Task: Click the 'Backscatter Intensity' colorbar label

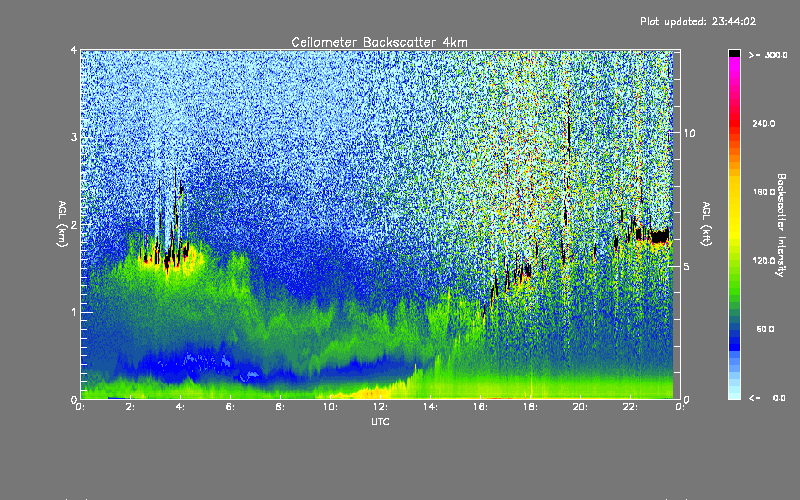Action: (781, 225)
